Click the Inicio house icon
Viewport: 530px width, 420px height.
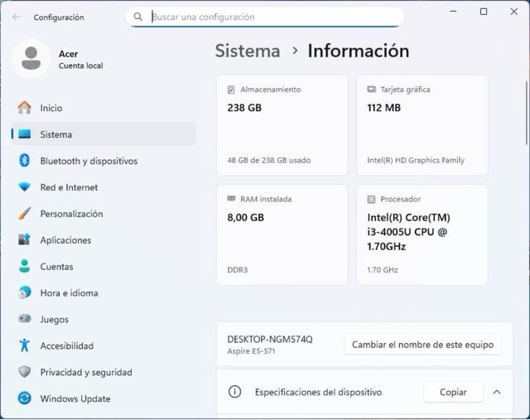point(24,108)
